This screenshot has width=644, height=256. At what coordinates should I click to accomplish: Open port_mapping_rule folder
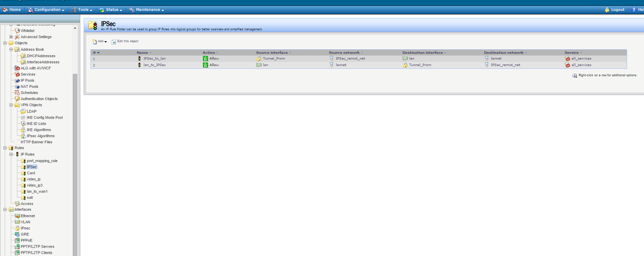coord(42,161)
